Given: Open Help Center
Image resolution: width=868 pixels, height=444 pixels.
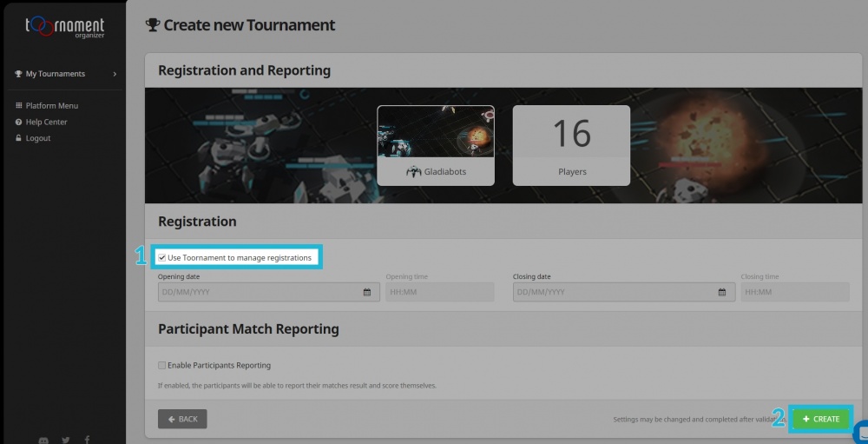Looking at the screenshot, I should click(x=47, y=122).
